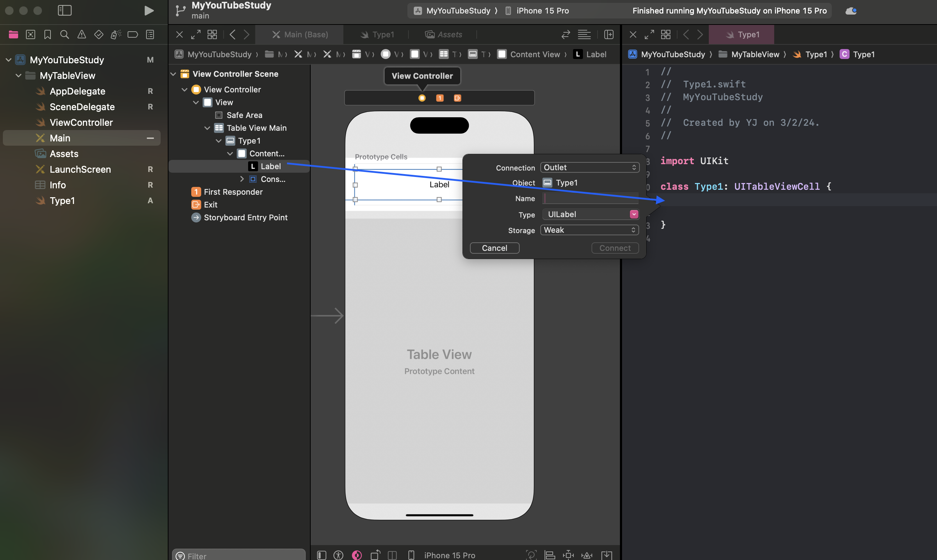This screenshot has height=560, width=937.
Task: Cancel the outlet connection dialog
Action: pos(494,248)
